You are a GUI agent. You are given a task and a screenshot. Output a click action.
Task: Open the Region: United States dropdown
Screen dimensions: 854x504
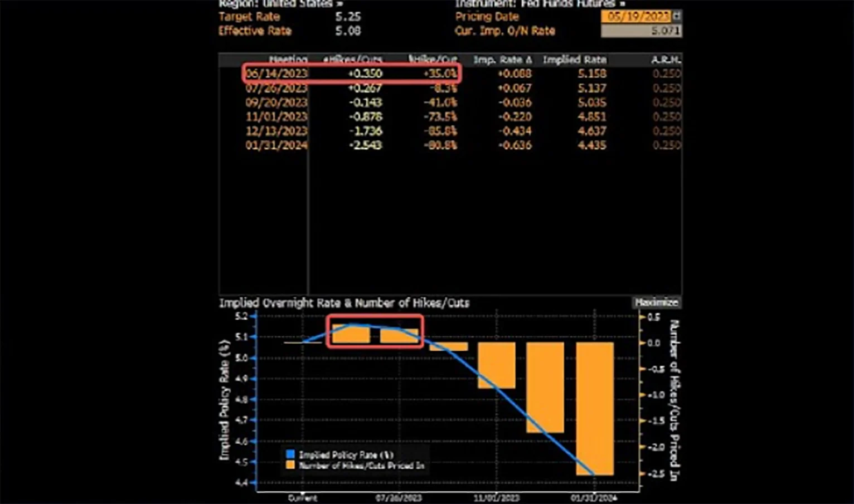point(280,3)
